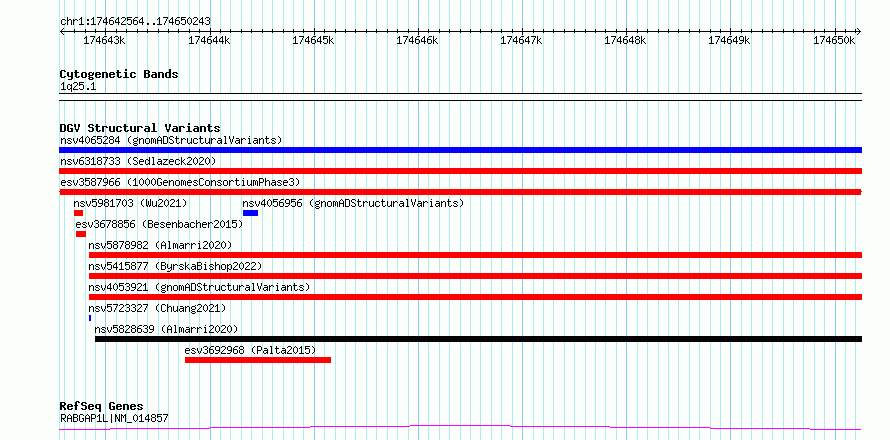Click the RABGAP1L|NM_014857 gene label

coord(114,419)
